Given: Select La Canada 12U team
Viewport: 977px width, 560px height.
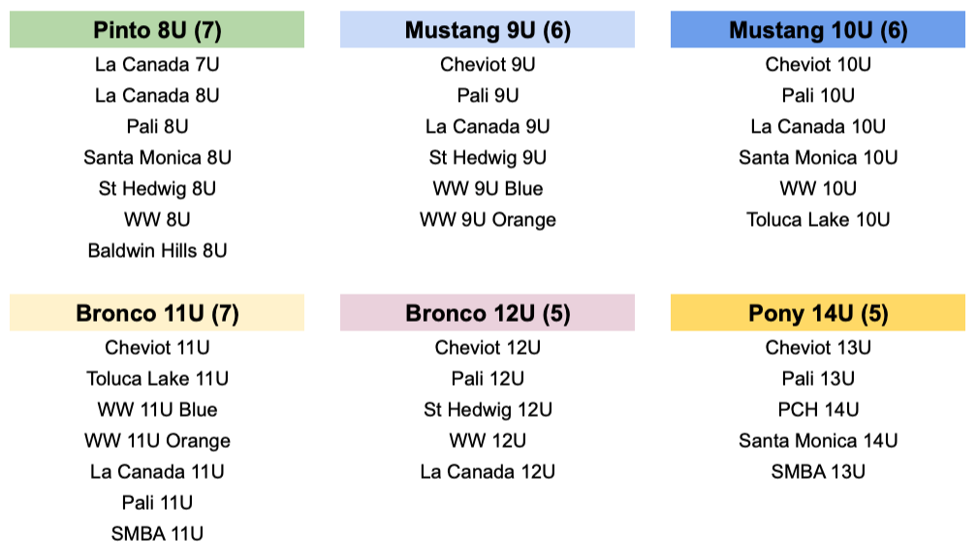Looking at the screenshot, I should (488, 472).
